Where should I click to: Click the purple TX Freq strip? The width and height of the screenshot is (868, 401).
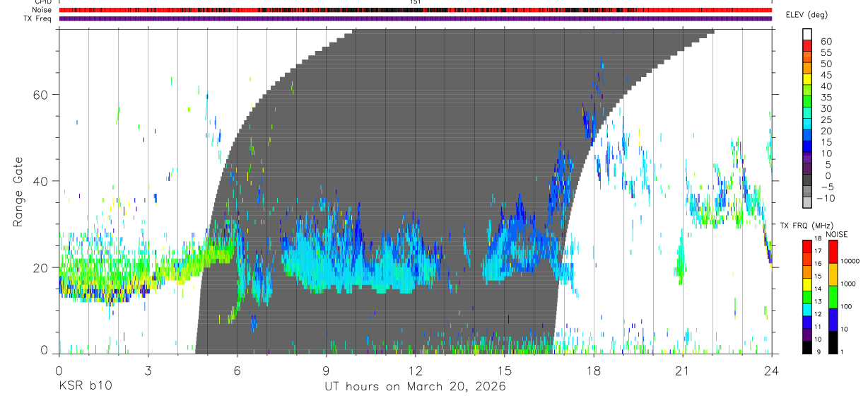[415, 18]
